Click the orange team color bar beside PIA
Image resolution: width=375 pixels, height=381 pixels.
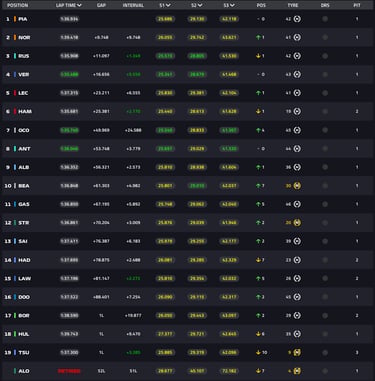(15, 19)
